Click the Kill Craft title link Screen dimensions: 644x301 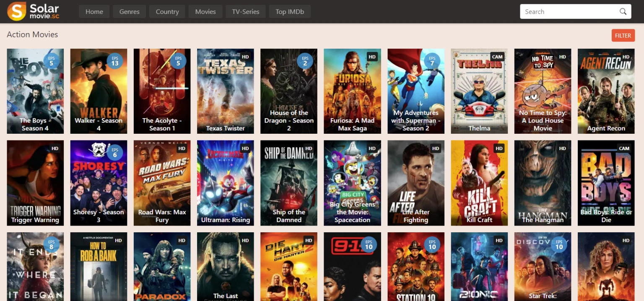tap(479, 220)
